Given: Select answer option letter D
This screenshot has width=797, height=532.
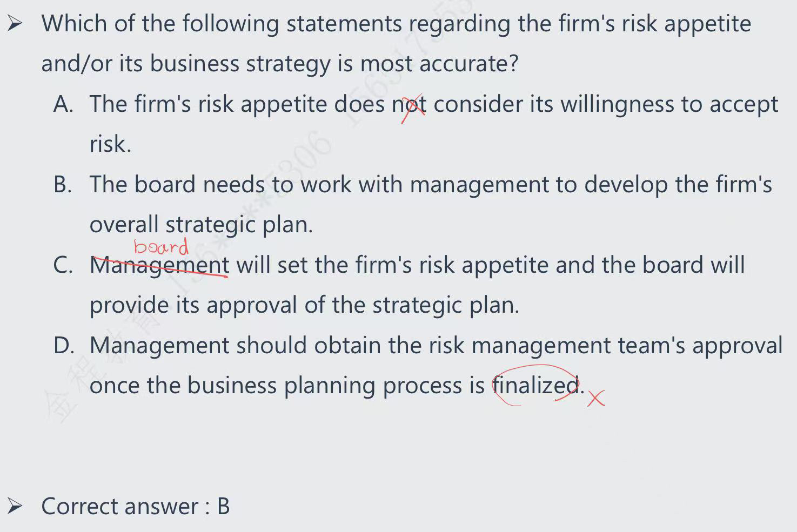Looking at the screenshot, I should click(x=64, y=345).
